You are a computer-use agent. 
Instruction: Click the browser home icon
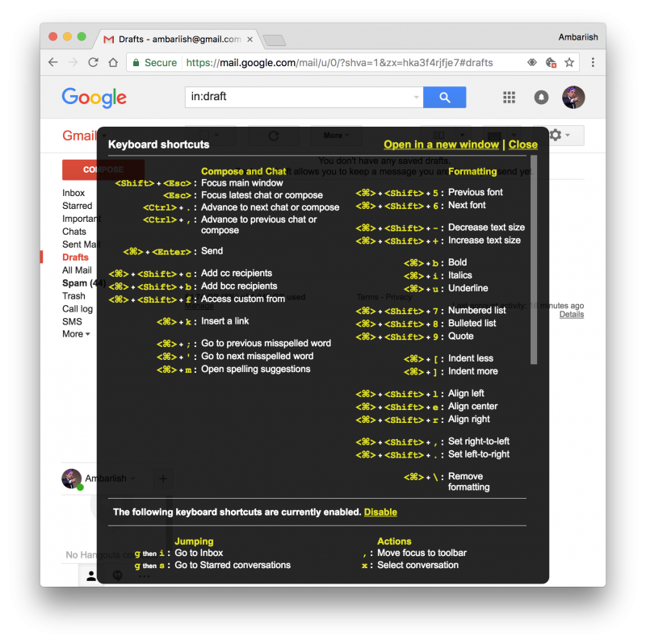pos(114,62)
